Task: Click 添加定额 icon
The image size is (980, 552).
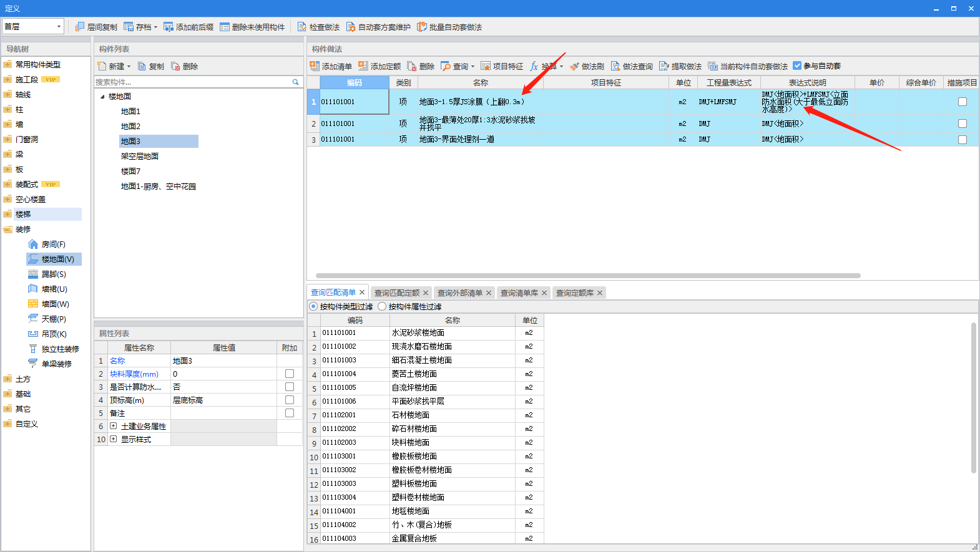Action: [363, 66]
